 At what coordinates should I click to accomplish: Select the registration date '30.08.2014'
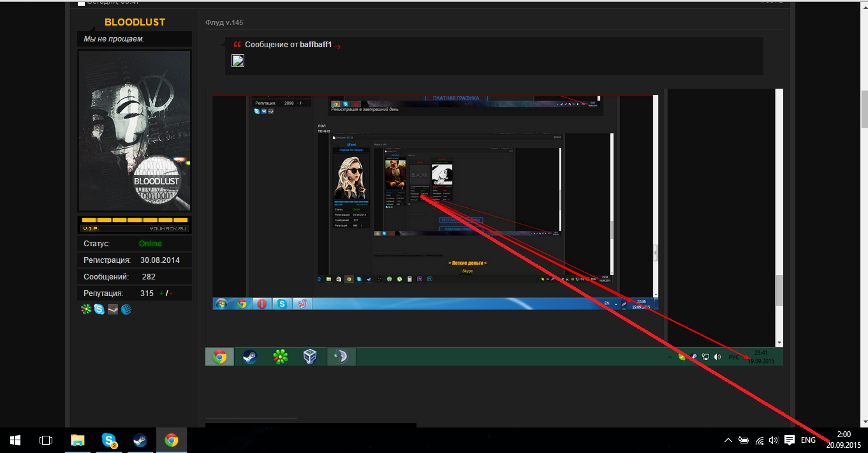(x=160, y=260)
